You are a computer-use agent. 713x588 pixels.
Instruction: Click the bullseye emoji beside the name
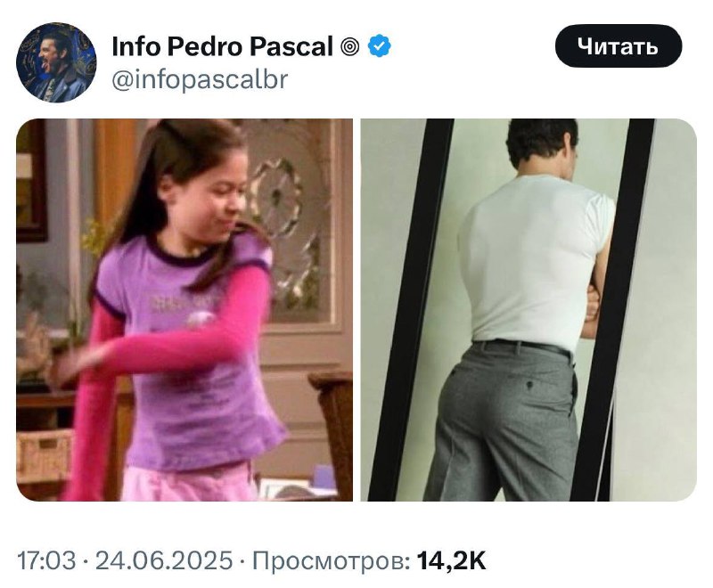click(349, 46)
